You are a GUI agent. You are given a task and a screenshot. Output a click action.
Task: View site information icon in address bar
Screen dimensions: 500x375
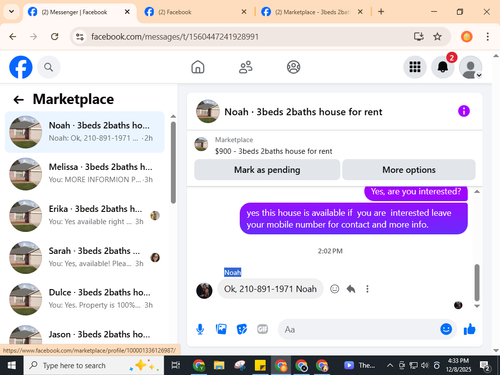click(x=80, y=36)
